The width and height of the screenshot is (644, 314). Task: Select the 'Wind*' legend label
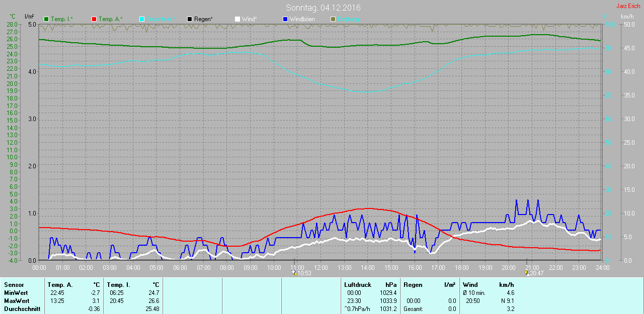[x=250, y=19]
